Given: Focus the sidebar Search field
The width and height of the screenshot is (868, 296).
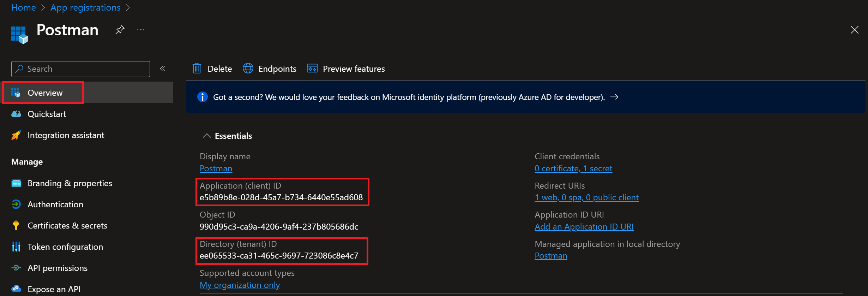Looking at the screenshot, I should (x=80, y=69).
